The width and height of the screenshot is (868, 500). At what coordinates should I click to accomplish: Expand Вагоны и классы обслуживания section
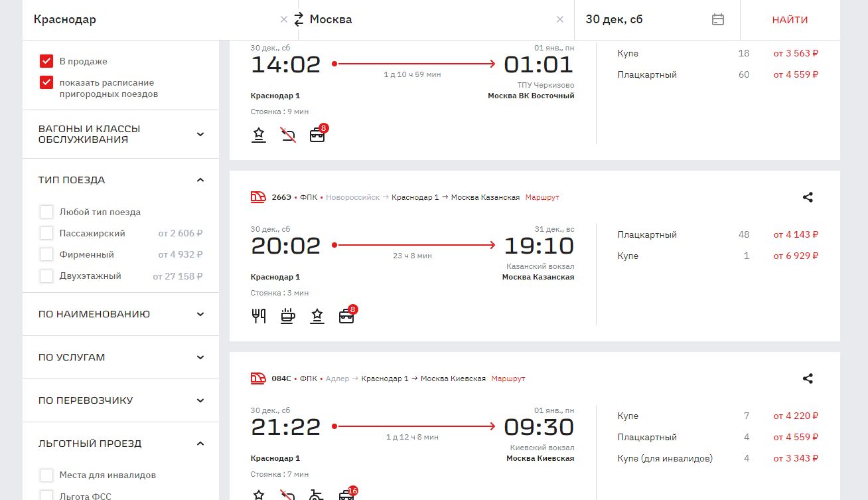(200, 134)
